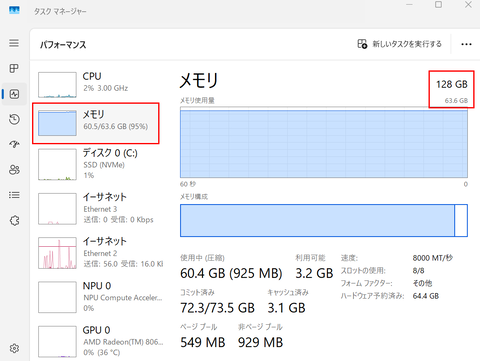Click the メモリ使用量 usage graph
Image resolution: width=480 pixels, height=361 pixels.
324,143
